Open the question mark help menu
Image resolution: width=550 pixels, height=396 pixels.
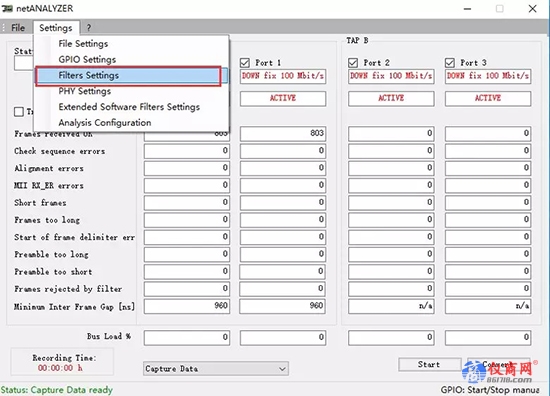89,28
